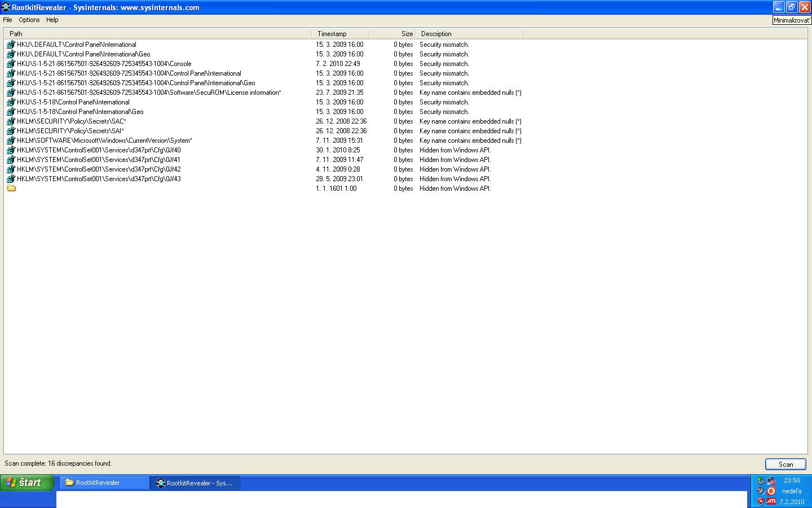The image size is (812, 508).
Task: Switch to RootkitRevealer folder taskbar window
Action: point(104,483)
